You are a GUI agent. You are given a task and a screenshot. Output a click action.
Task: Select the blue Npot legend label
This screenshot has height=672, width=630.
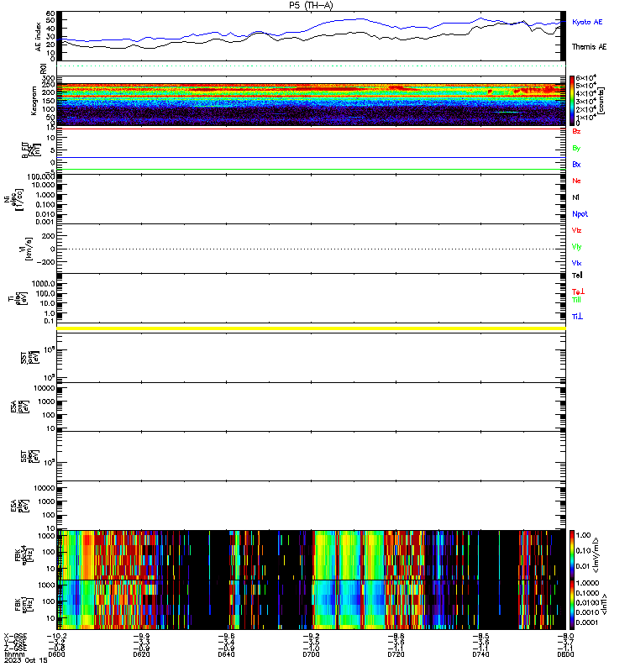point(580,214)
